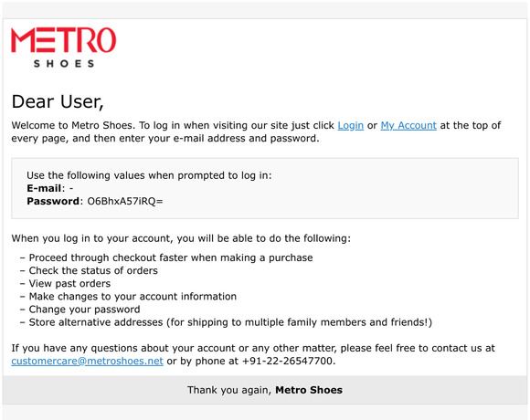Open the Login link

(351, 126)
